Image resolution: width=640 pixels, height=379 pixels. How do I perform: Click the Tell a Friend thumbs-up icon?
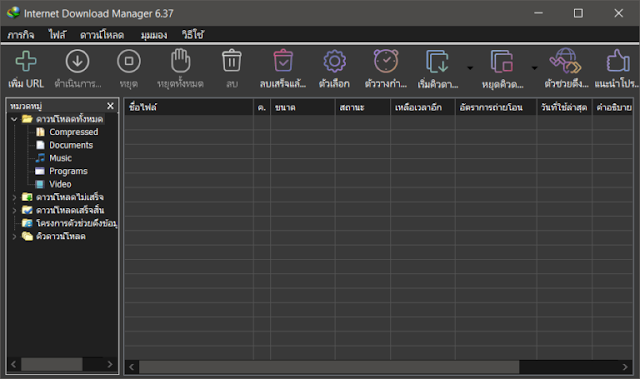tap(618, 61)
